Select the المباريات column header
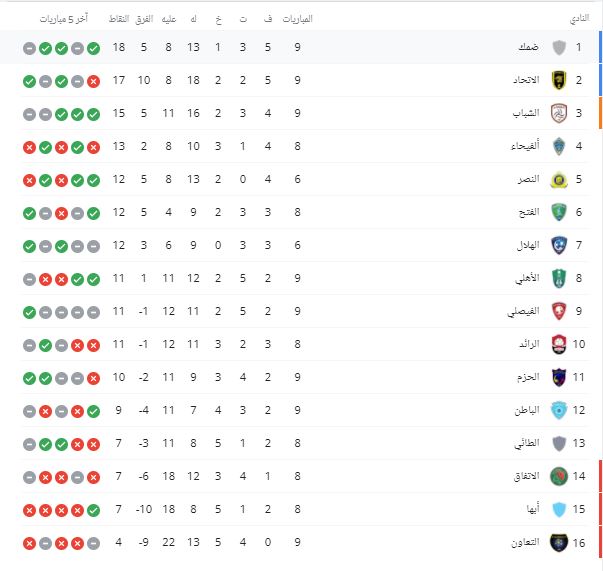603x571 pixels. [297, 19]
